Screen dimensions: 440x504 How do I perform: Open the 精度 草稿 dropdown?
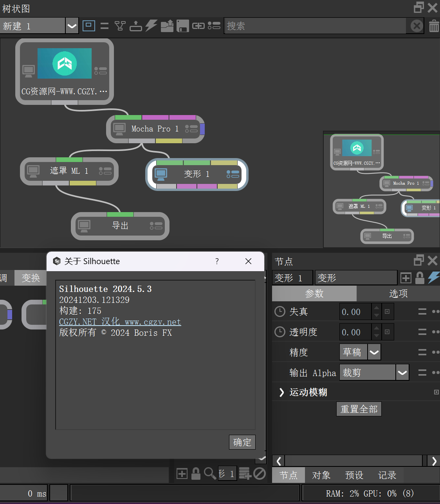pyautogui.click(x=374, y=352)
